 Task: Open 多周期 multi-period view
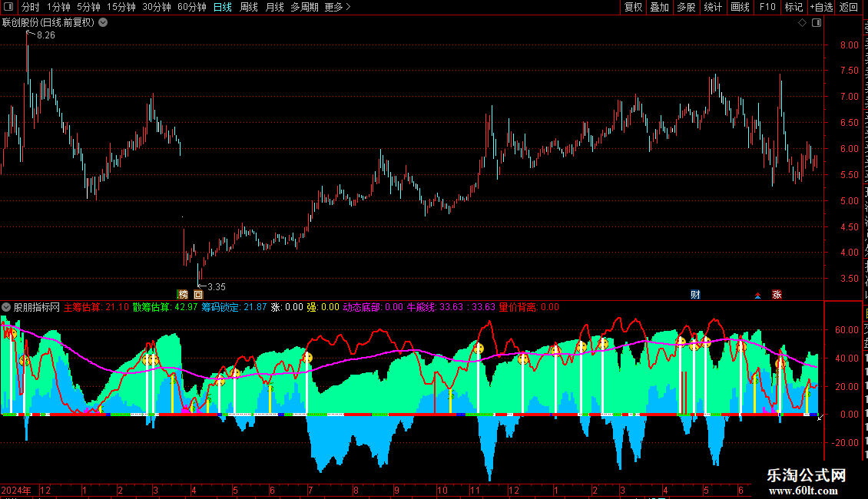point(304,7)
